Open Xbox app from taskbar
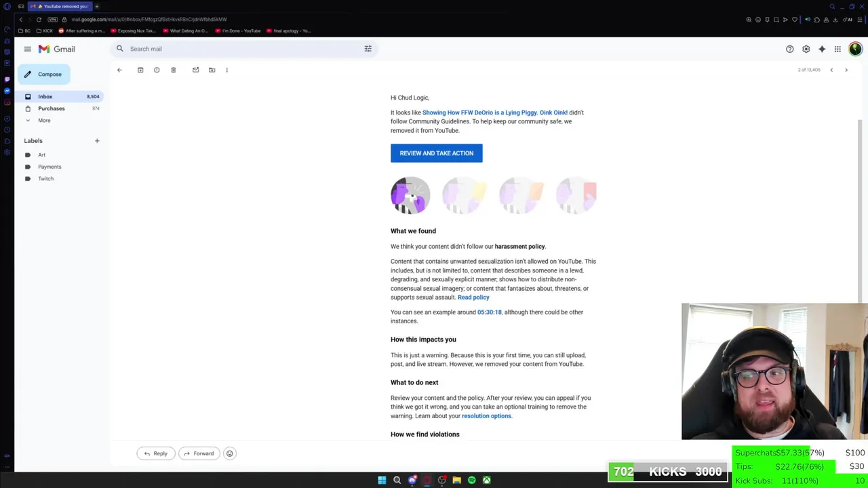 tap(486, 481)
